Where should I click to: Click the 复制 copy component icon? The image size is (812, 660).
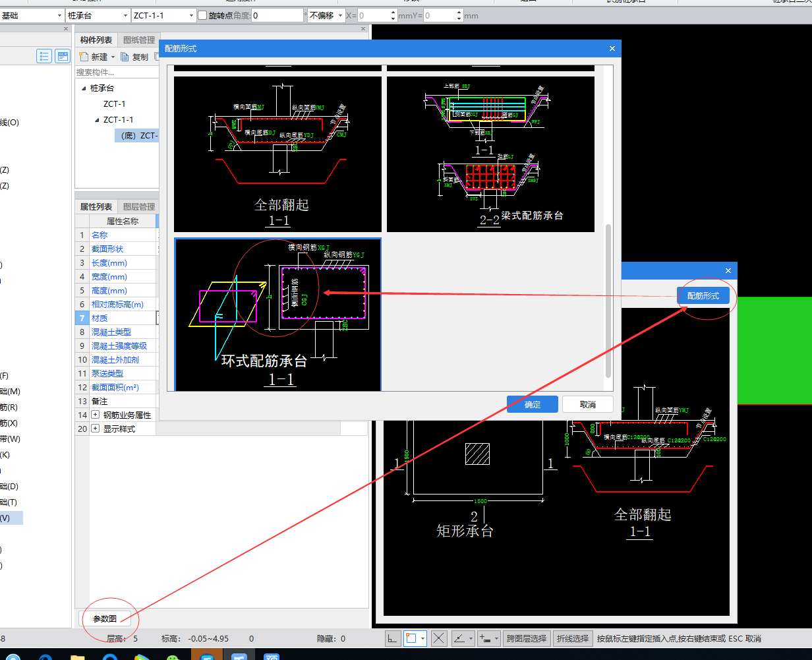tap(125, 57)
